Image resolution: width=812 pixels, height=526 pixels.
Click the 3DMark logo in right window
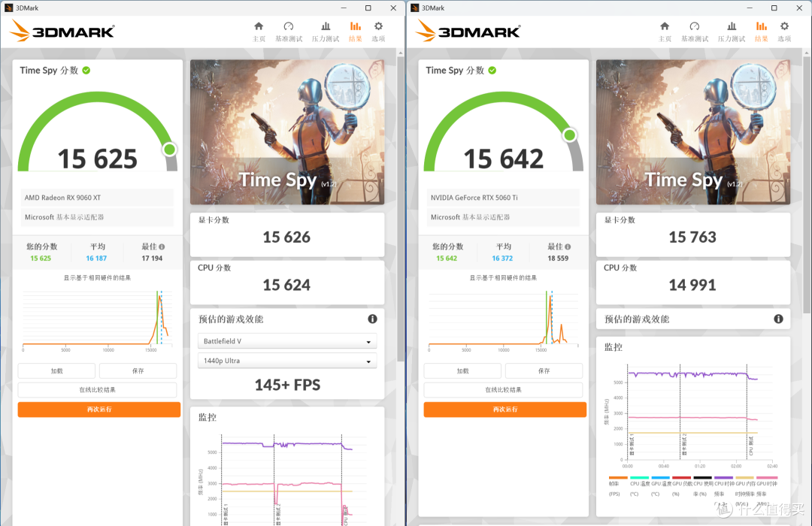[x=468, y=31]
